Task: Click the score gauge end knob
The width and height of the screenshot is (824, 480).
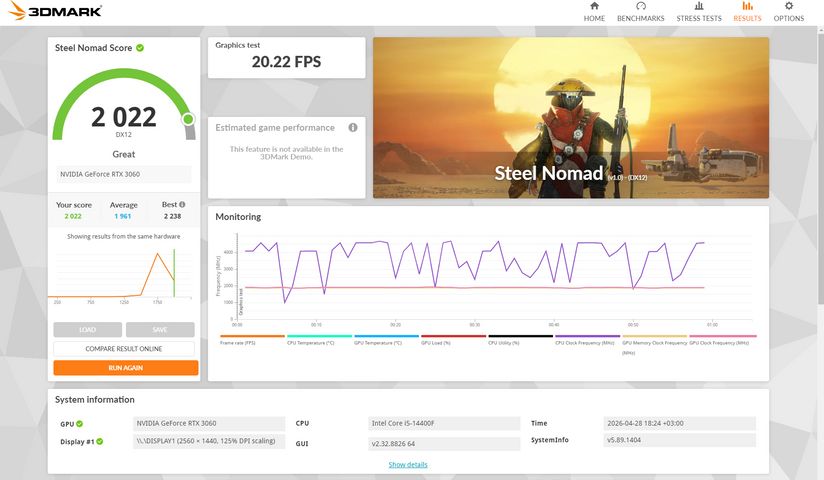Action: 188,119
